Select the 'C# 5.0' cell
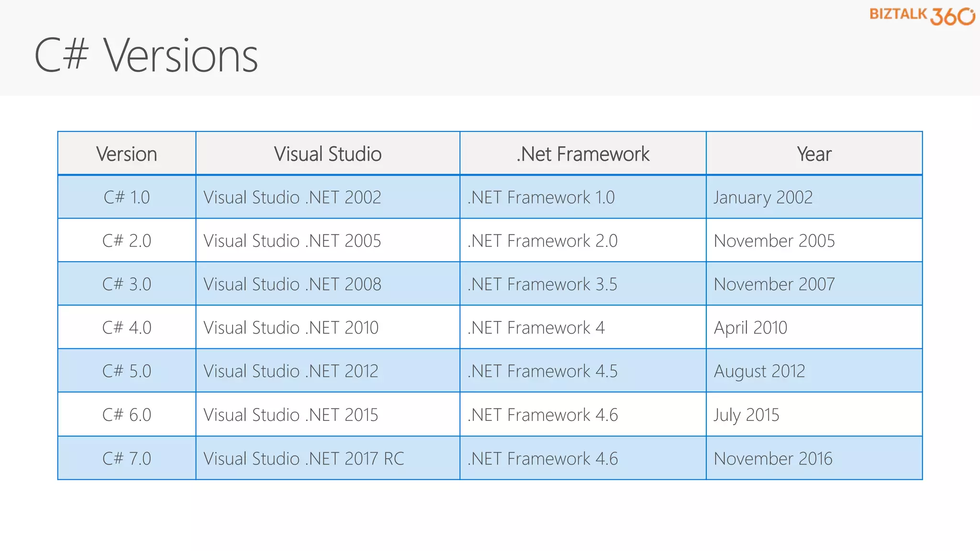980x551 pixels. (x=127, y=371)
